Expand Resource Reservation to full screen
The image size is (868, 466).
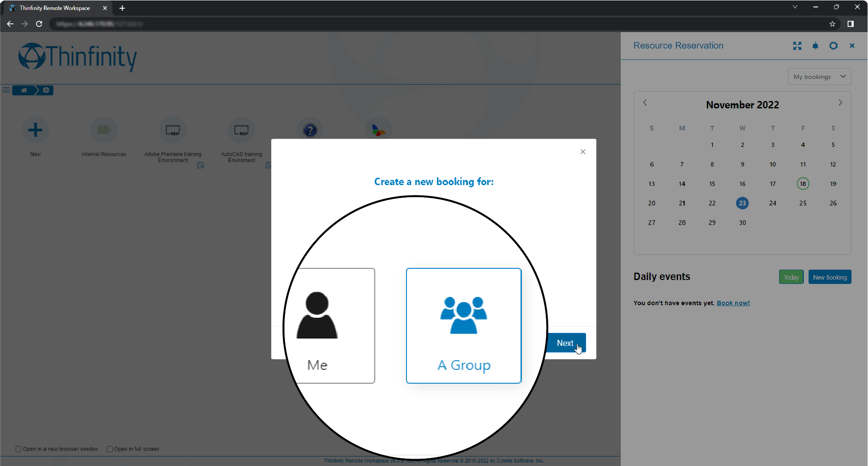click(797, 46)
